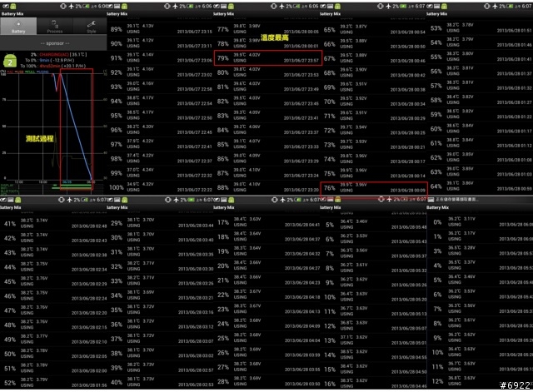533x392 pixels.
Task: Select the 73% battery log row
Action: click(373, 145)
